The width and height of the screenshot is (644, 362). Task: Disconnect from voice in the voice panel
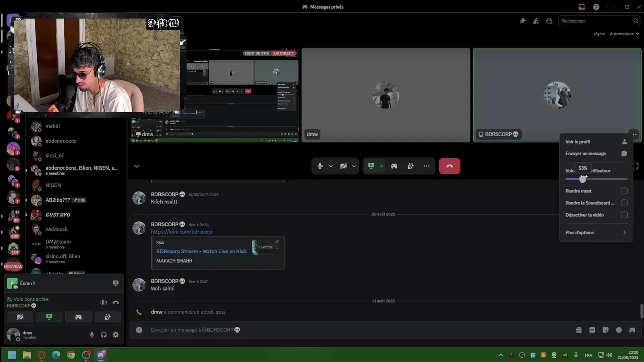(116, 302)
